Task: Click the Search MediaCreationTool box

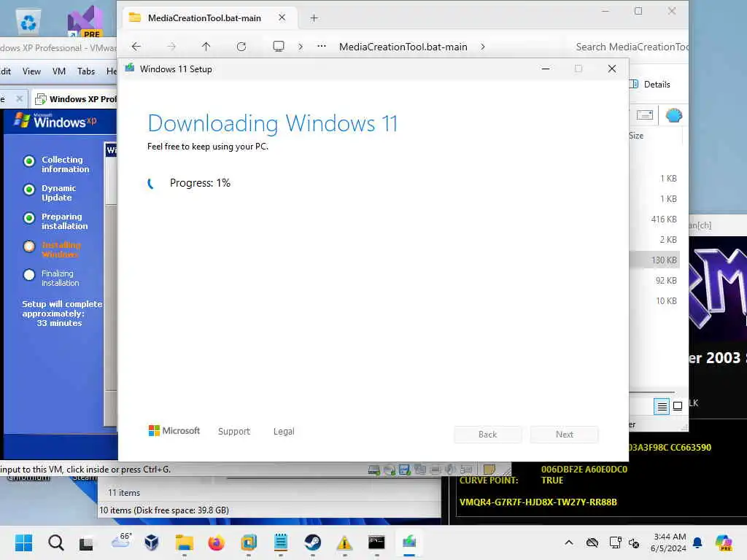Action: pos(631,47)
